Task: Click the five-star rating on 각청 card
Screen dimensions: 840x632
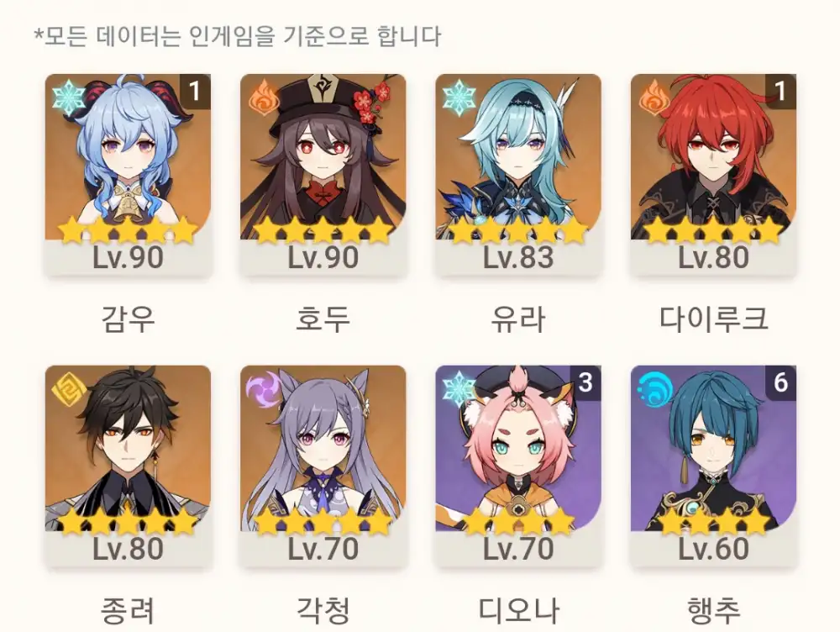Action: click(x=323, y=520)
